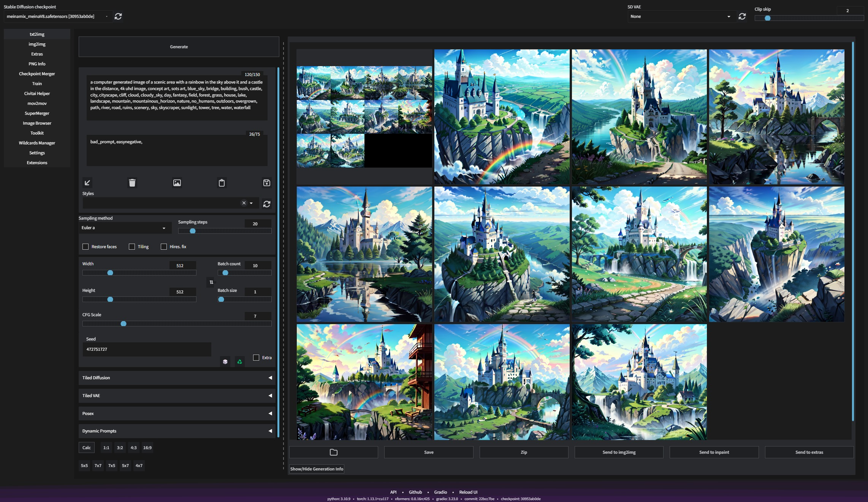Image resolution: width=868 pixels, height=502 pixels.
Task: Open the output folder icon button
Action: (x=334, y=452)
